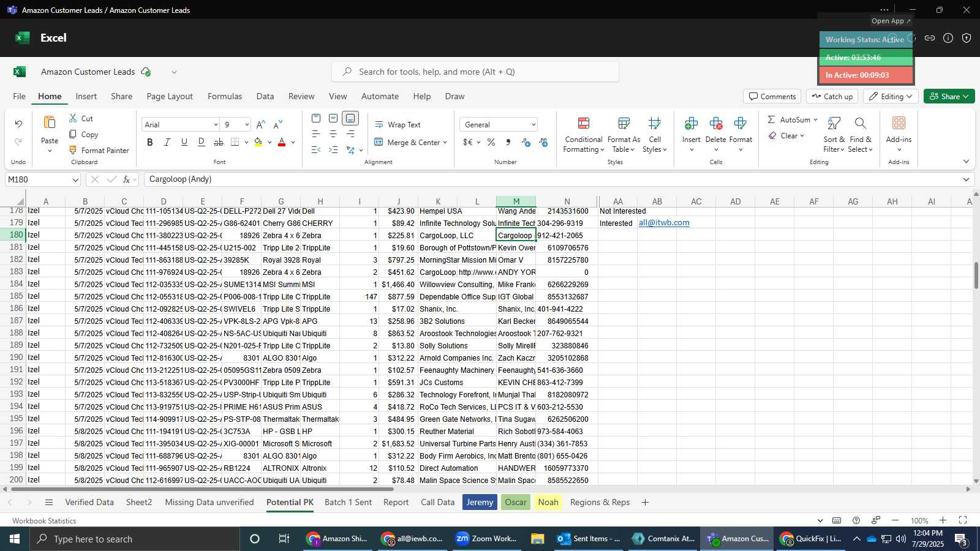Image resolution: width=980 pixels, height=551 pixels.
Task: Activate the Format Painter brush
Action: coord(73,150)
